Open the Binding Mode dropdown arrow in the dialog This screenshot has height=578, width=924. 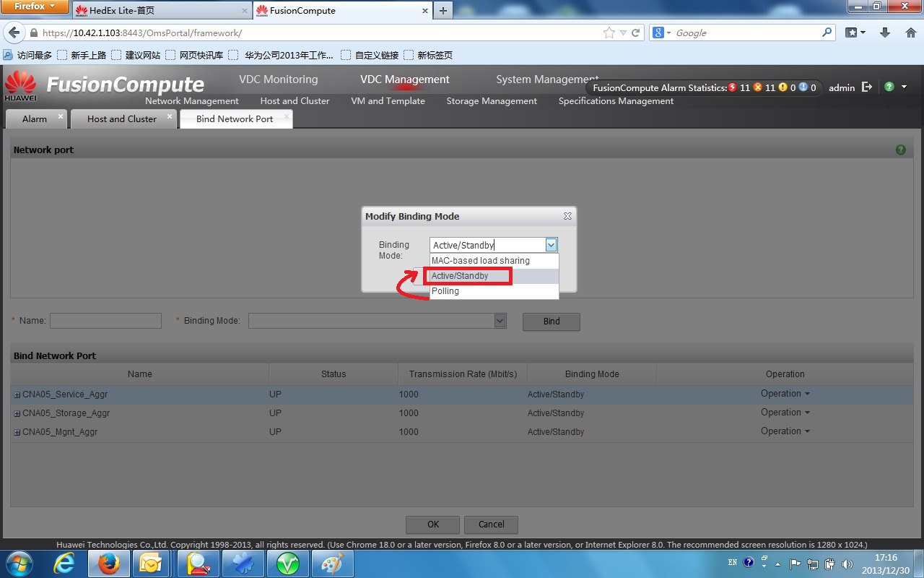[551, 245]
